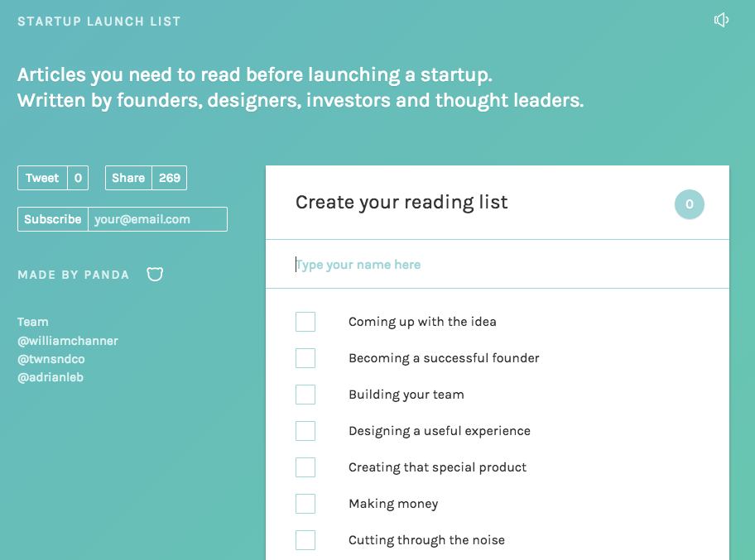Viewport: 755px width, 560px height.
Task: Focus the Type your name here field
Action: click(498, 265)
